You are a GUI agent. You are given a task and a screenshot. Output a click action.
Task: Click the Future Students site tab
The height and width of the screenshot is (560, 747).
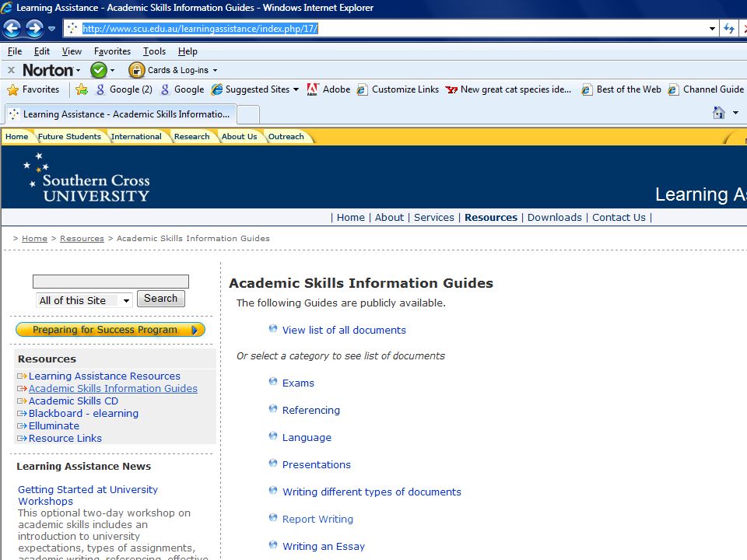(x=69, y=137)
